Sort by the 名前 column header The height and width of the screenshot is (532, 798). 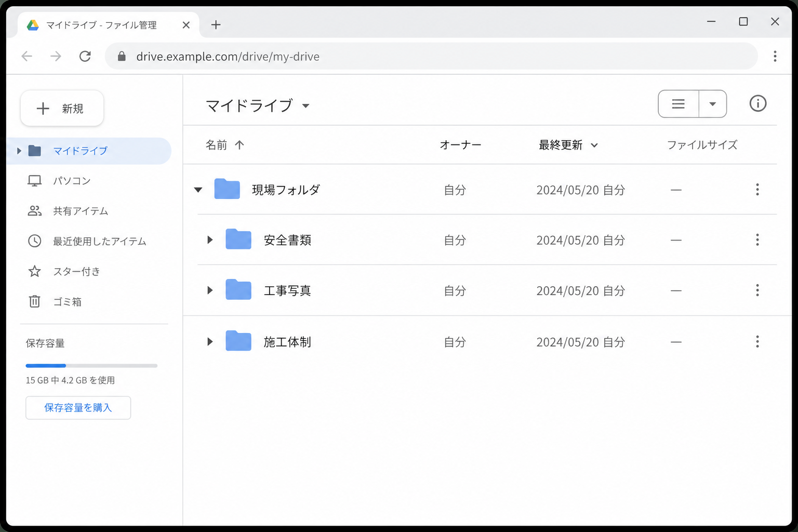pos(225,145)
